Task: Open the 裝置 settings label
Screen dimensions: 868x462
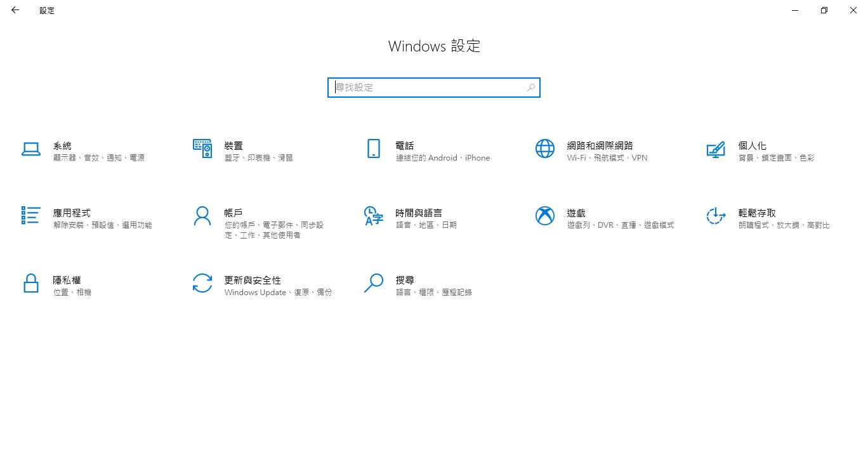Action: [x=233, y=146]
